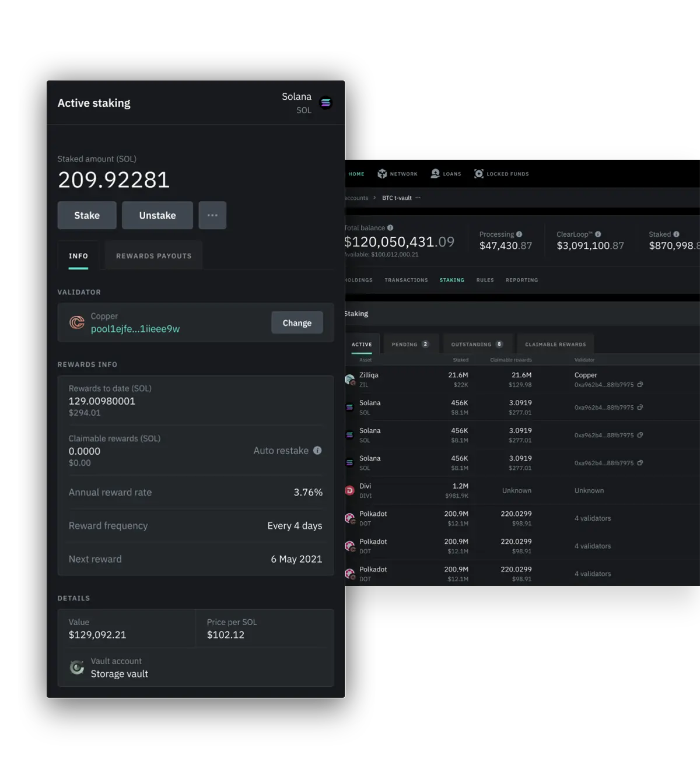Screen dimensions: 700x776
Task: Open the ellipsis menu after BTC t-vault
Action: (418, 198)
